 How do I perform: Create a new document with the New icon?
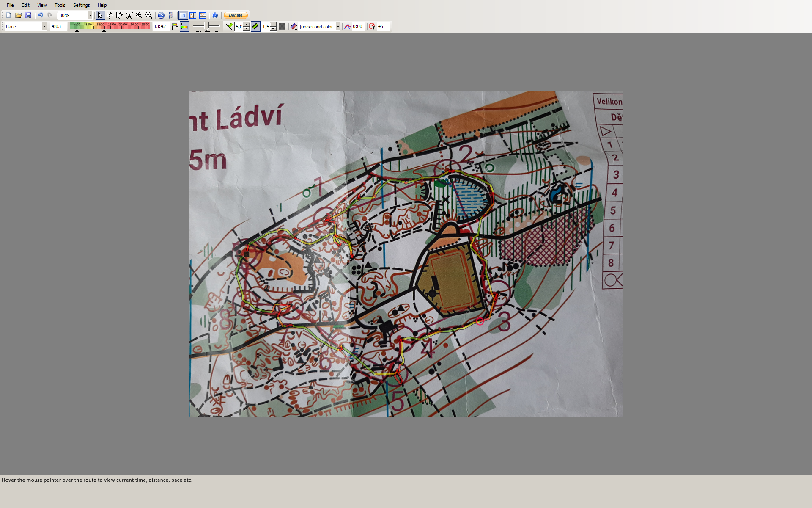[x=8, y=15]
